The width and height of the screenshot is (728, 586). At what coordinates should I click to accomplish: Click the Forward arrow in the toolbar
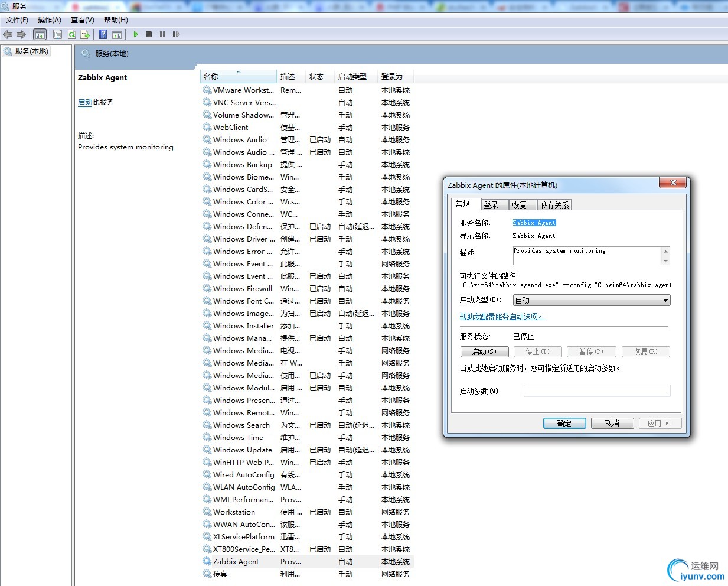[x=21, y=34]
